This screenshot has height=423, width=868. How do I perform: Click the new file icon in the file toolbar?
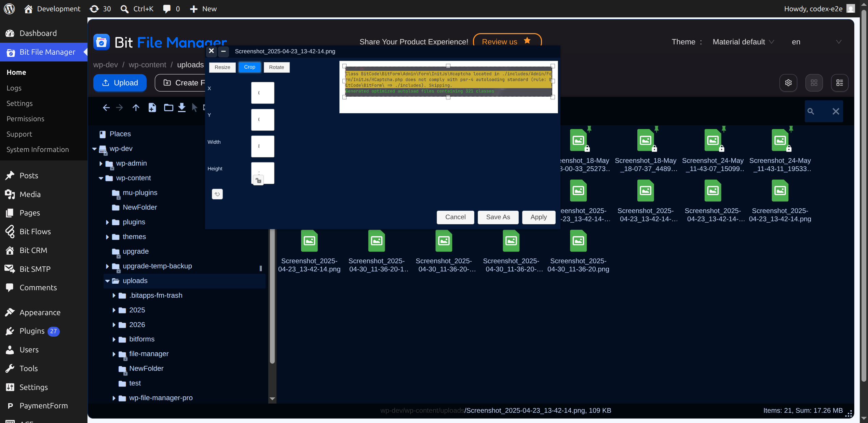pos(152,108)
